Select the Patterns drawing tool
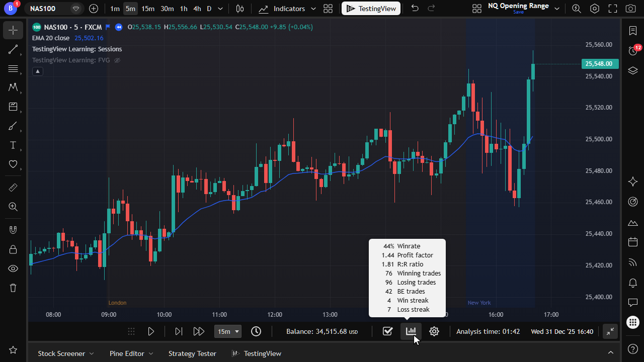Image resolution: width=644 pixels, height=362 pixels. tap(13, 88)
